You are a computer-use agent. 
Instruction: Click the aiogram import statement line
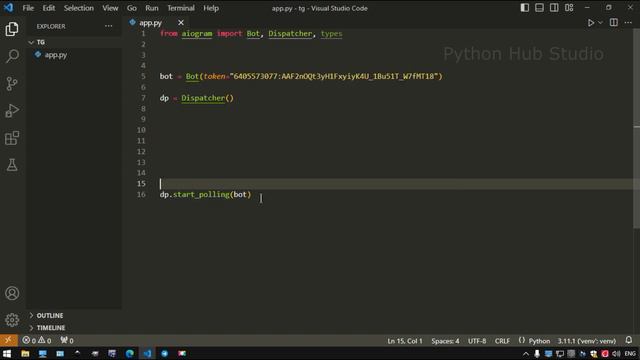pyautogui.click(x=251, y=34)
